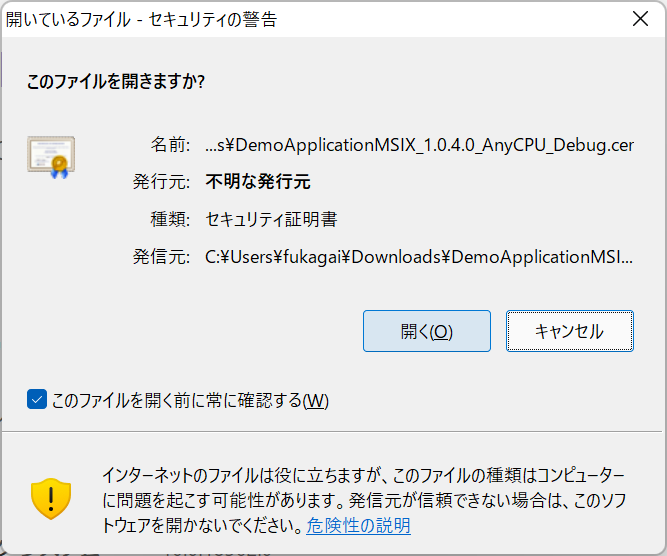Click the dialog title 開いているファイル - セキュリティの警告
This screenshot has height=556, width=667.
[x=141, y=19]
